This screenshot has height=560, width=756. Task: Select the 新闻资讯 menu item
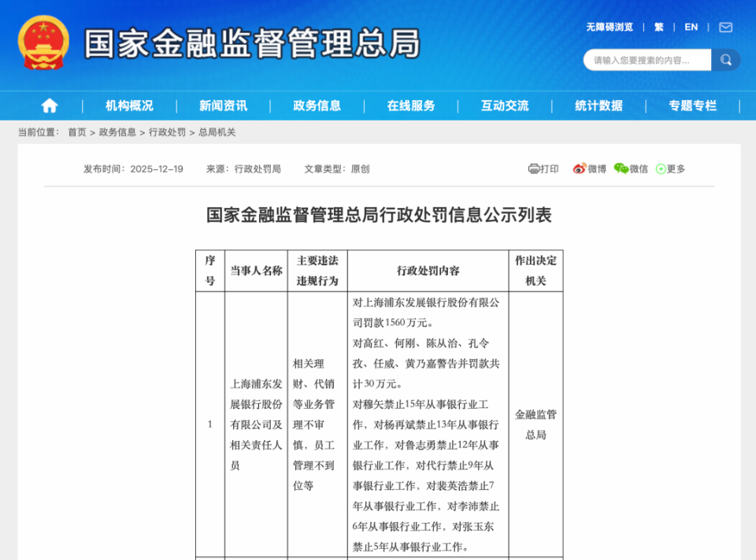click(223, 105)
